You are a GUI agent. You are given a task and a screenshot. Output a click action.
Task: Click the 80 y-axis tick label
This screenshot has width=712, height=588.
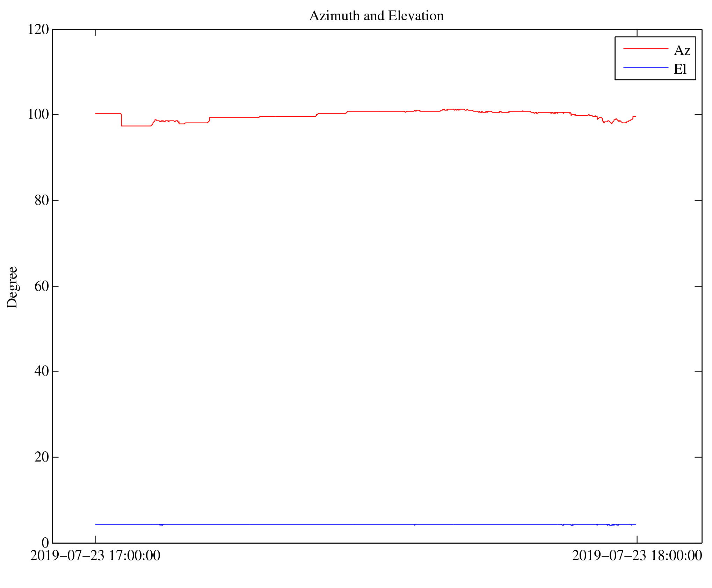[42, 201]
